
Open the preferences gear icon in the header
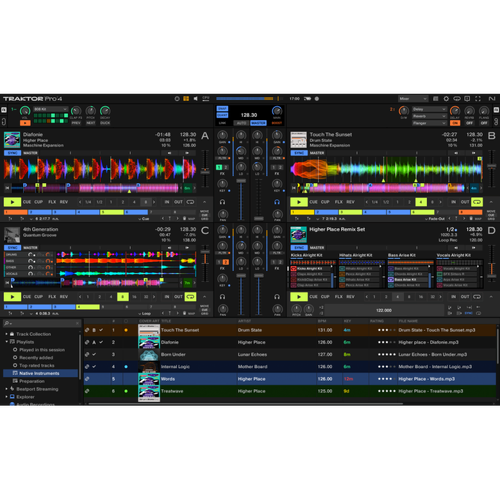446,99
